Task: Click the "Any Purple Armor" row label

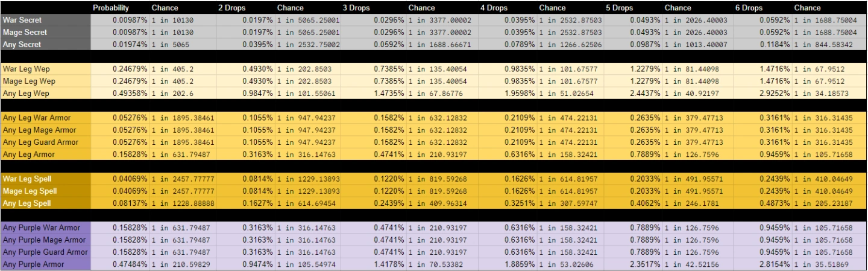Action: pos(46,264)
